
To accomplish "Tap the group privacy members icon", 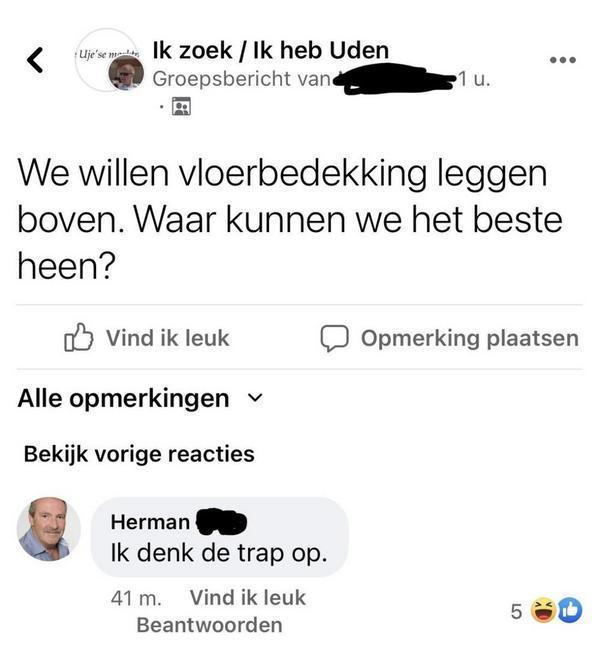I will (x=182, y=106).
